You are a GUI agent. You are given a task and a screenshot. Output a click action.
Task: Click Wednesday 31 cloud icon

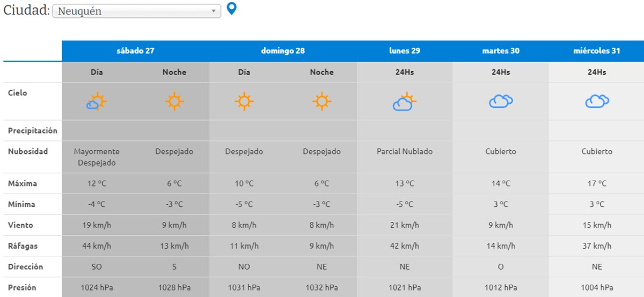[596, 101]
